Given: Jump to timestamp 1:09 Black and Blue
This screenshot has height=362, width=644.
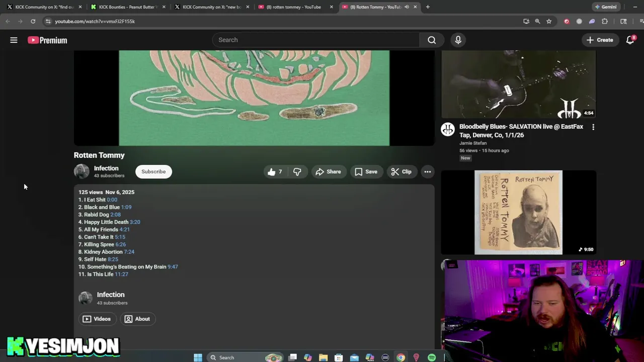Looking at the screenshot, I should coord(126,207).
